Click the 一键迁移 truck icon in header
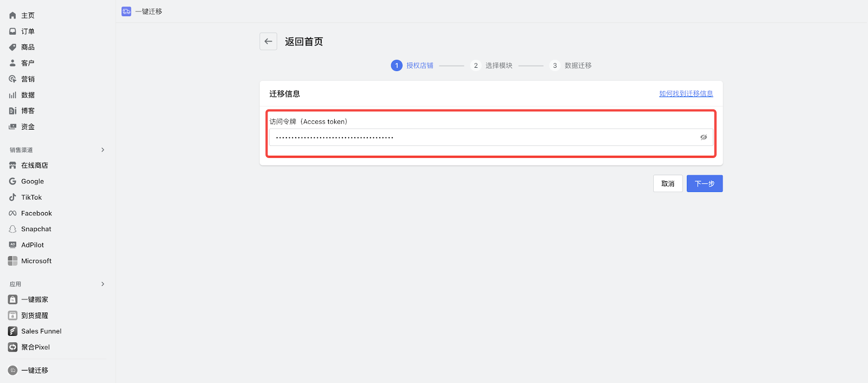Image resolution: width=868 pixels, height=383 pixels. pyautogui.click(x=126, y=11)
